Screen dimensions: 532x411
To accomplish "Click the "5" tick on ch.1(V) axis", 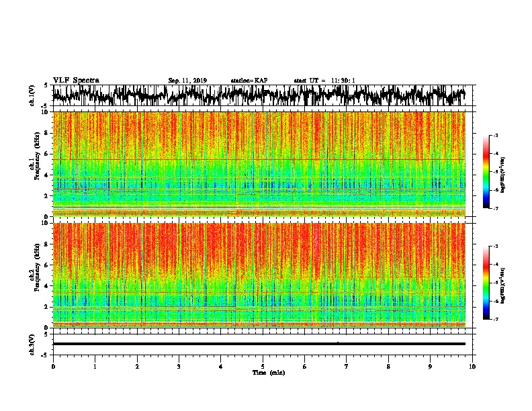I will pyautogui.click(x=46, y=85).
